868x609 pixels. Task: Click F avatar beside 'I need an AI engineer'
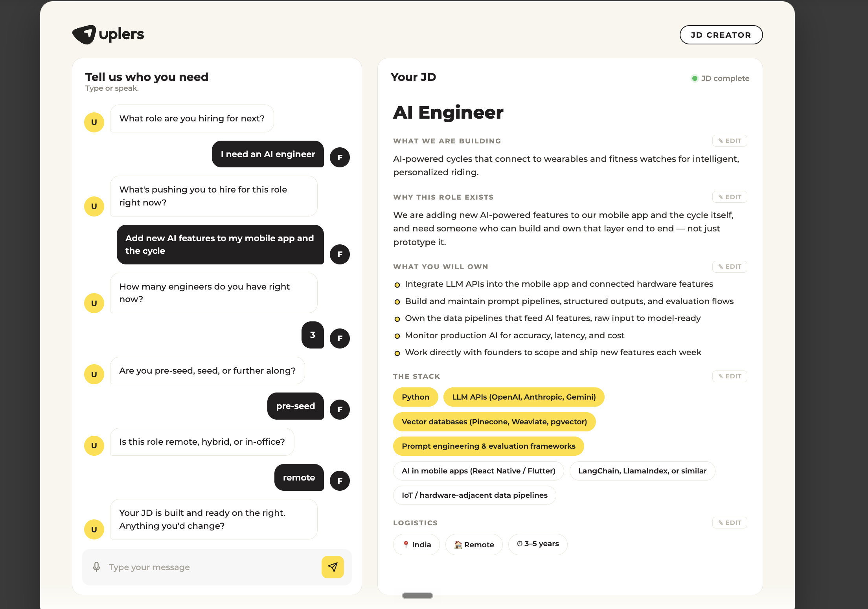click(340, 158)
